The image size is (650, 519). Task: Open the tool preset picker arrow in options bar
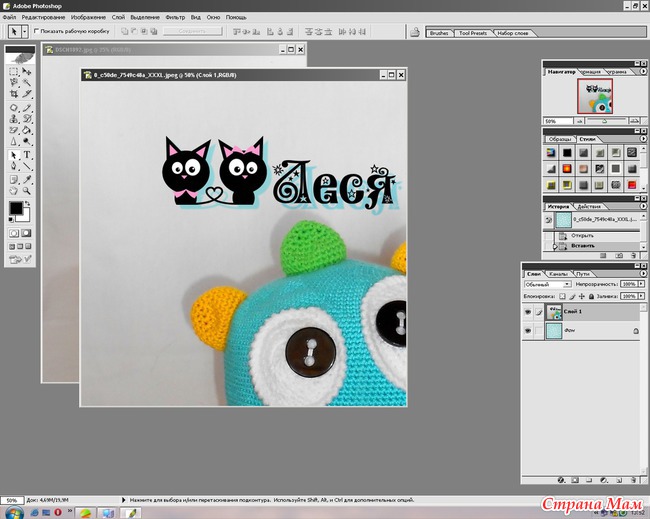pyautogui.click(x=25, y=32)
